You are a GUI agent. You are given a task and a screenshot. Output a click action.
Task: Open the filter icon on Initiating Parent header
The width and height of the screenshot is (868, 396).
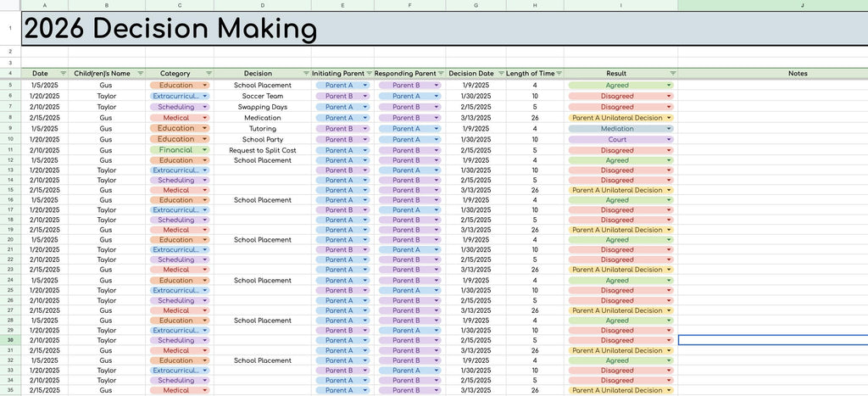(x=370, y=73)
